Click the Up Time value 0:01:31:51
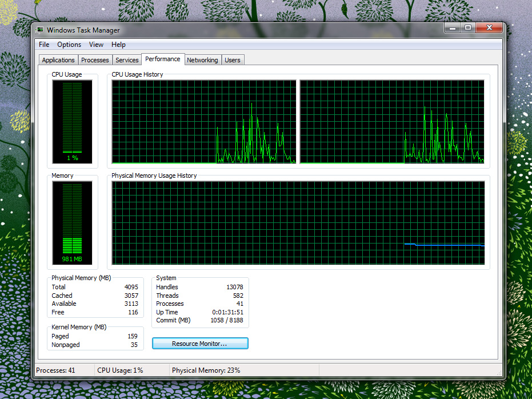Image resolution: width=532 pixels, height=399 pixels. click(227, 312)
